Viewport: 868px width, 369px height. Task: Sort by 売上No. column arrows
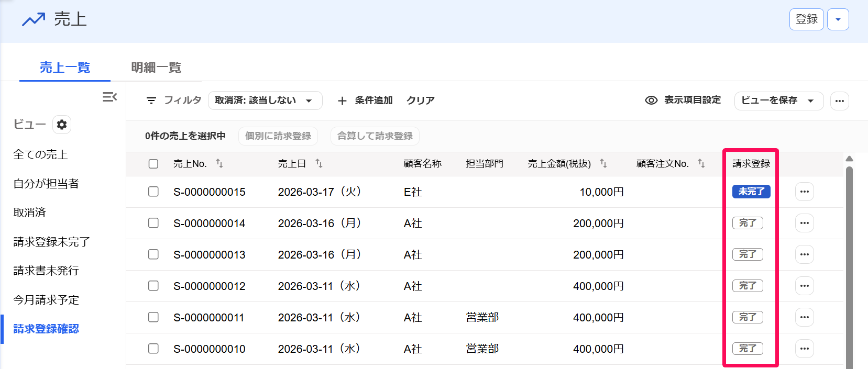tap(219, 164)
